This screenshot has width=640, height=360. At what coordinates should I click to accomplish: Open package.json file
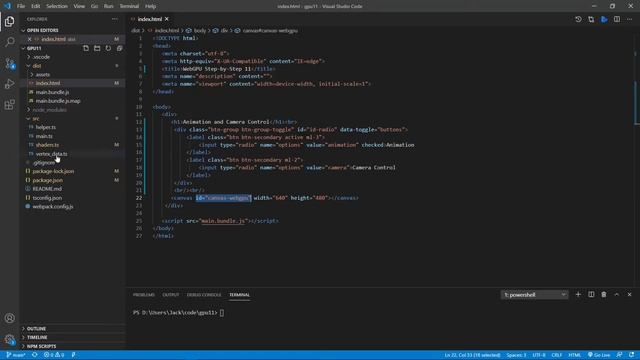click(x=48, y=180)
